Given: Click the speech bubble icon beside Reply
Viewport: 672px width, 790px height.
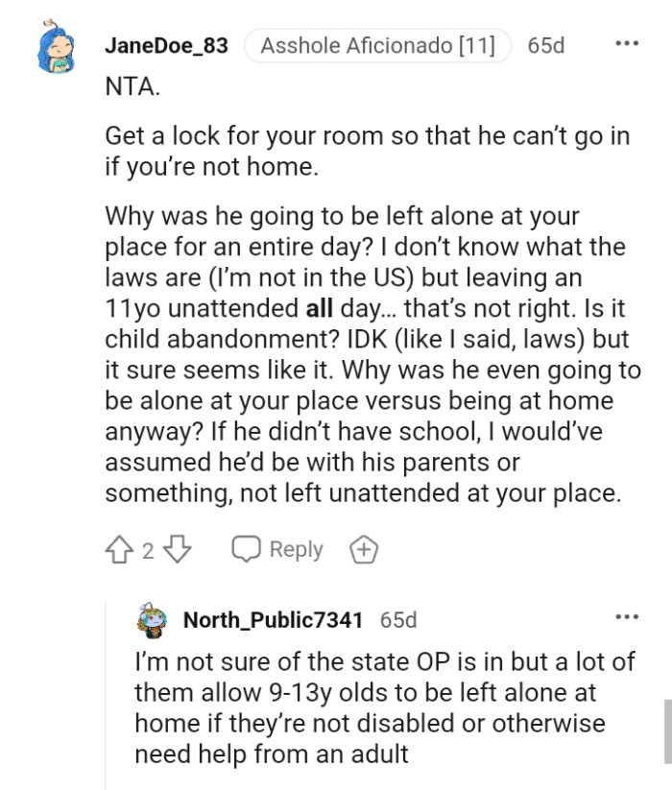Looking at the screenshot, I should click(x=248, y=549).
